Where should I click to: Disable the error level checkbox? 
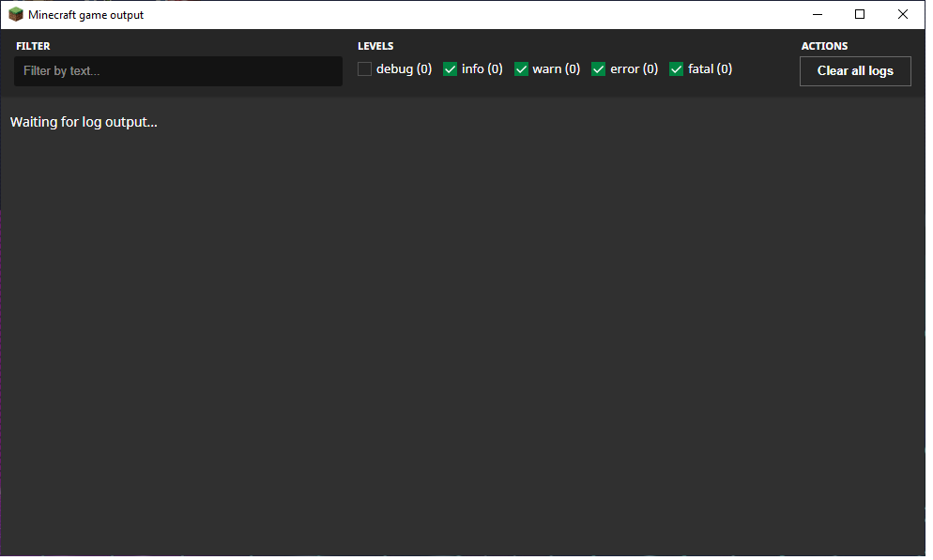599,69
